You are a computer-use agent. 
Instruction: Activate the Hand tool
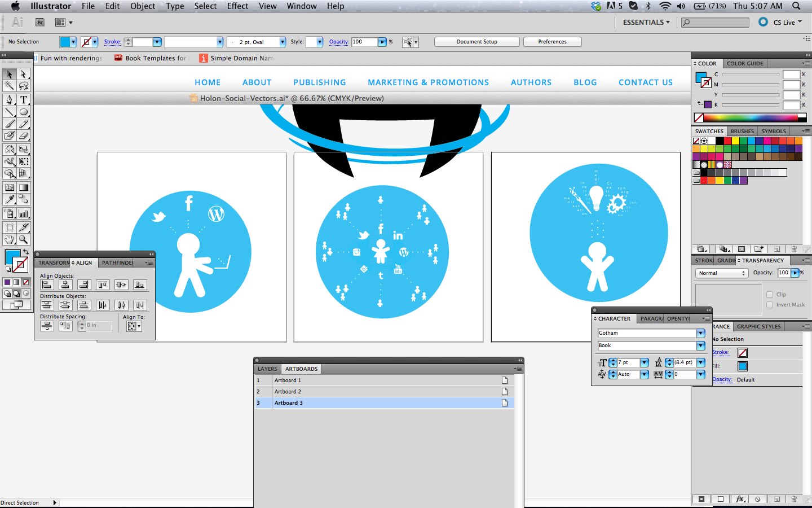coord(10,240)
